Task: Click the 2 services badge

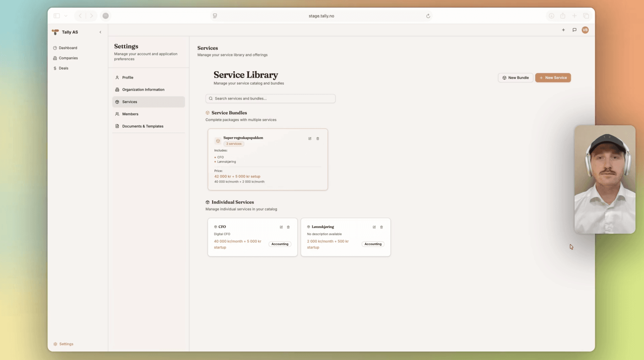Action: coord(234,144)
